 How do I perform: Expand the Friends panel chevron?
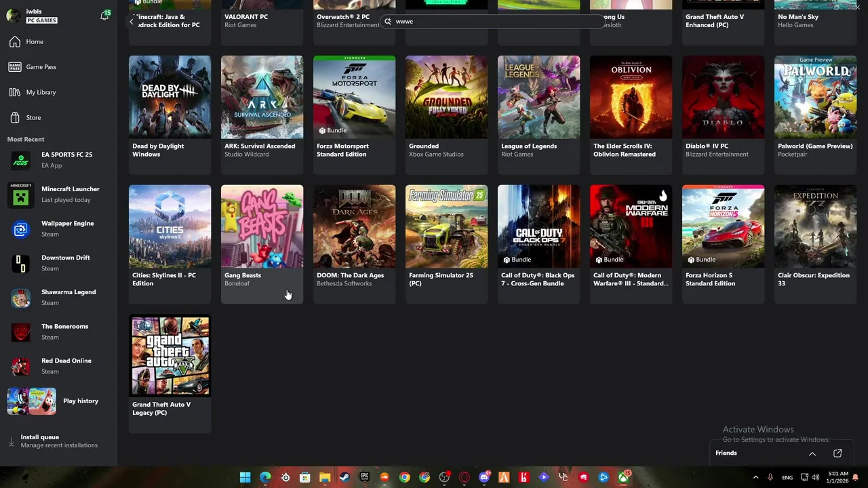coord(812,453)
